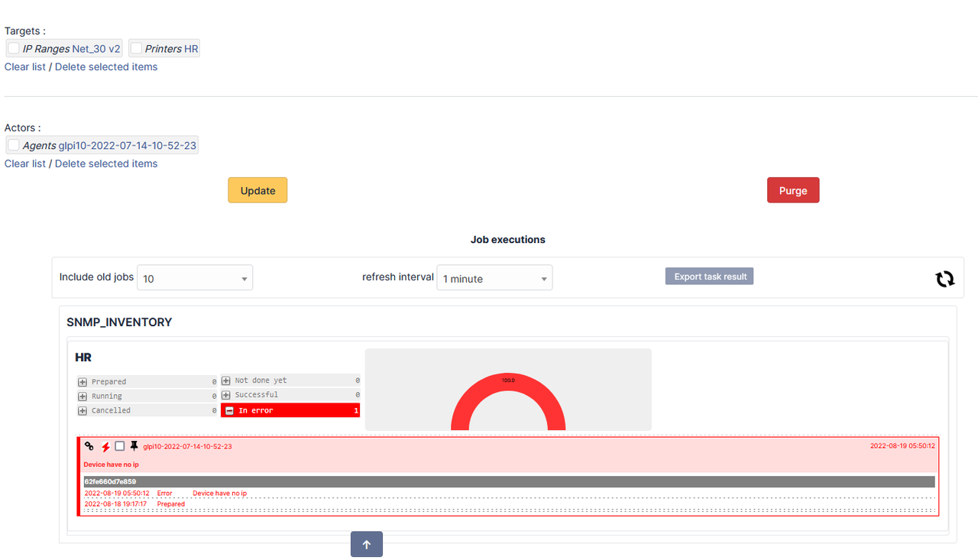Select the SNMP_INVENTORY section header
The image size is (978, 560).
pos(119,322)
